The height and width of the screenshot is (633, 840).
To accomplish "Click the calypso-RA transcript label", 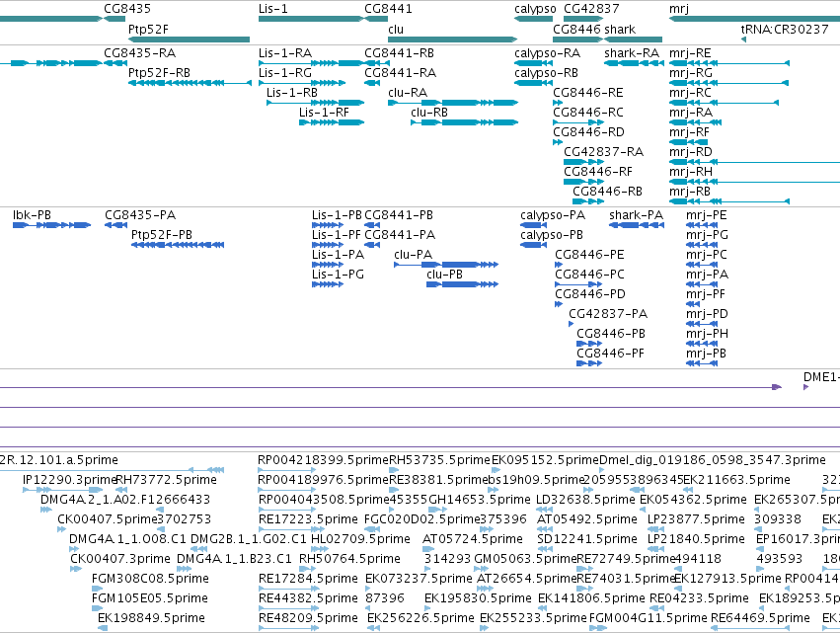I will pos(547,53).
